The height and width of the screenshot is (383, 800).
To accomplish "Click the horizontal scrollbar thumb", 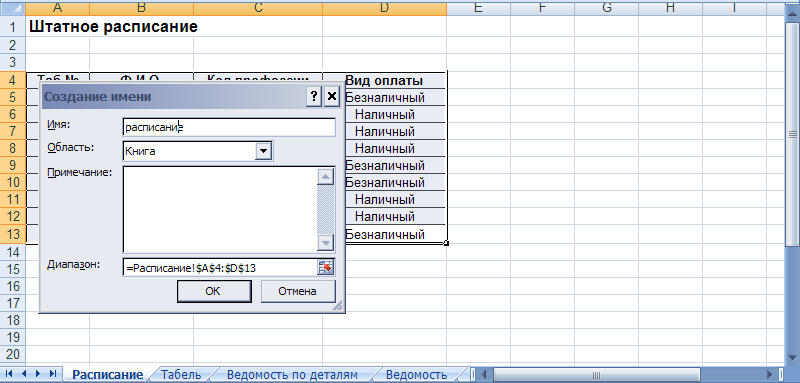I will pyautogui.click(x=596, y=375).
